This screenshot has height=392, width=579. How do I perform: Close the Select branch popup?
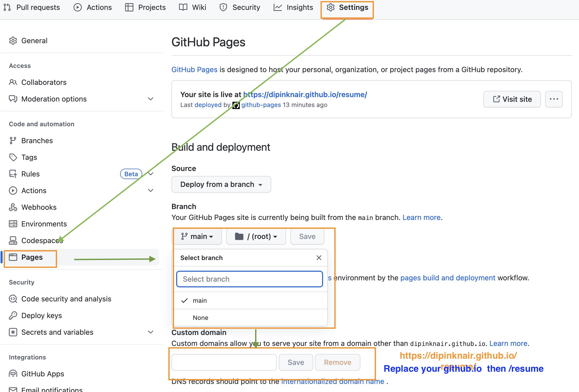click(319, 258)
